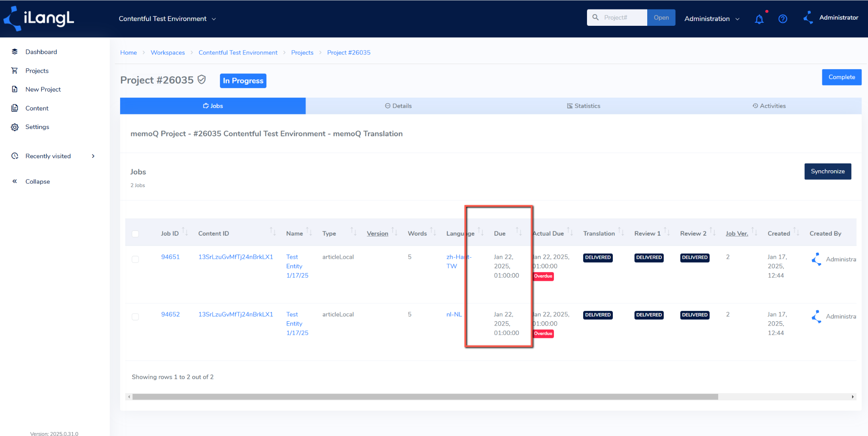The width and height of the screenshot is (868, 436).
Task: Click the New Project document icon
Action: (x=15, y=89)
